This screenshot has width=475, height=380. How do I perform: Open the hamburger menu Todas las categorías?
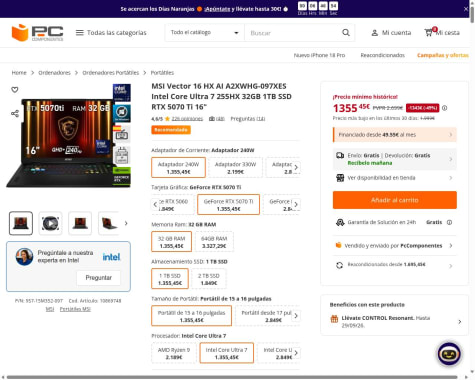111,33
